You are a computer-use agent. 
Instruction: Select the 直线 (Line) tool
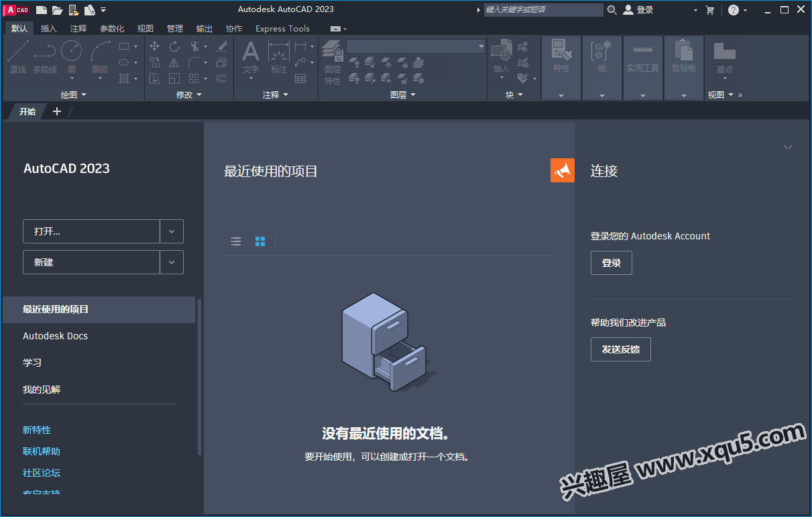click(18, 58)
